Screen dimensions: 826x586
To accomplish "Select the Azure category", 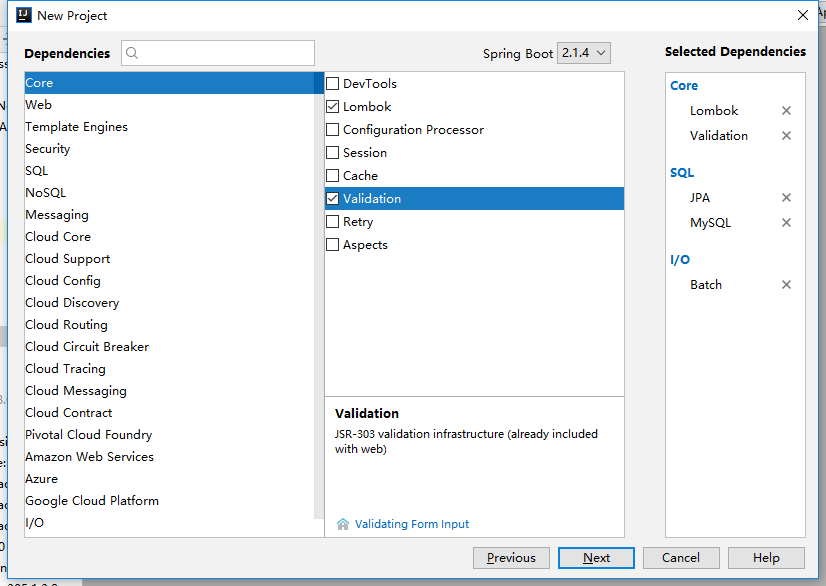I will 169,479.
